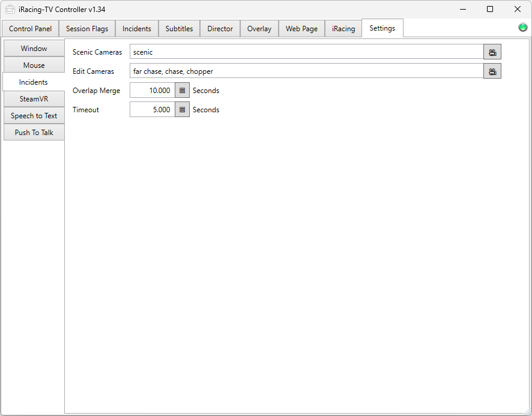532x416 pixels.
Task: Open the Control Panel tab
Action: [30, 28]
